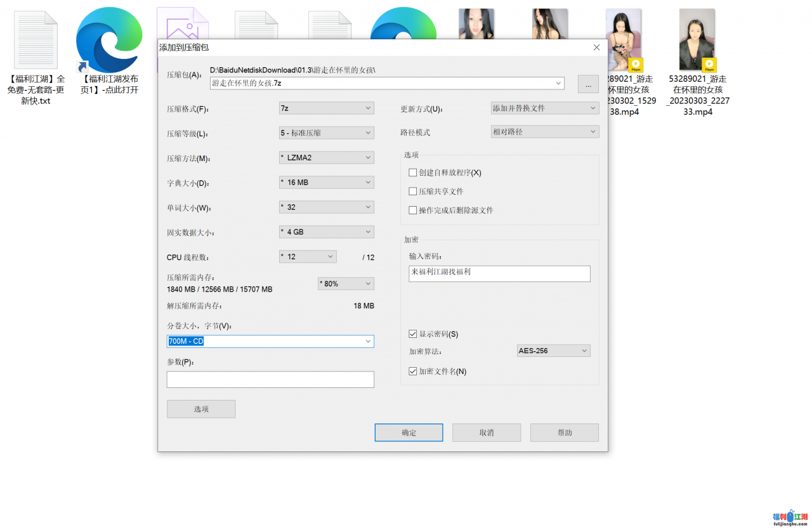Click the browse "..." button for archive path
The width and height of the screenshot is (812, 530).
(x=588, y=84)
